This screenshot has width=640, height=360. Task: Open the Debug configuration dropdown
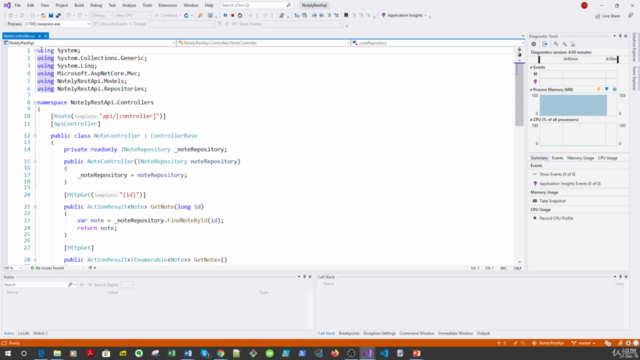pos(102,16)
